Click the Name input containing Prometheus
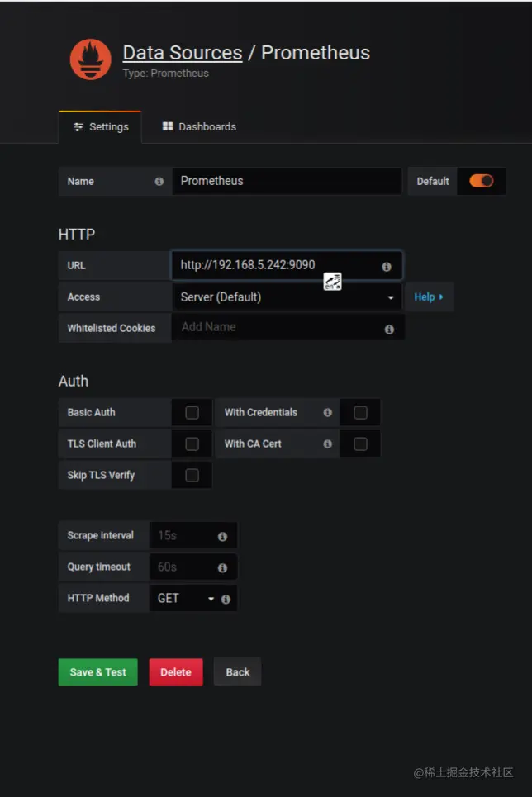532x797 pixels. tap(287, 181)
